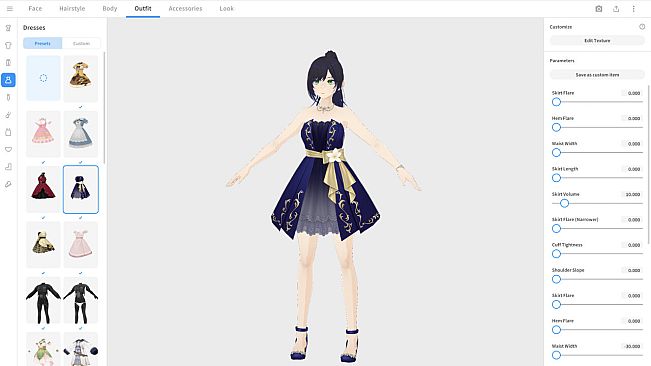Switch to the Body tab
This screenshot has width=651, height=366.
110,8
